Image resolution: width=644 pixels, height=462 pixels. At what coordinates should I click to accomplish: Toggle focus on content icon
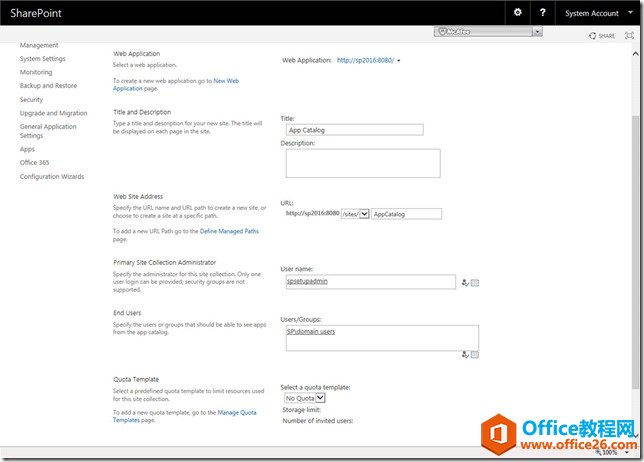(x=629, y=35)
